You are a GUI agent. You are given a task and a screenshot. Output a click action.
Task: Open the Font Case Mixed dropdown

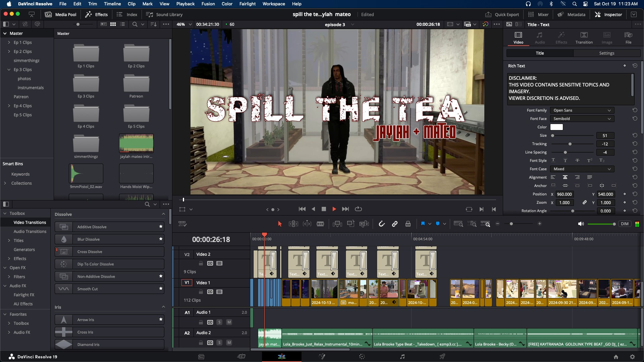coord(582,169)
